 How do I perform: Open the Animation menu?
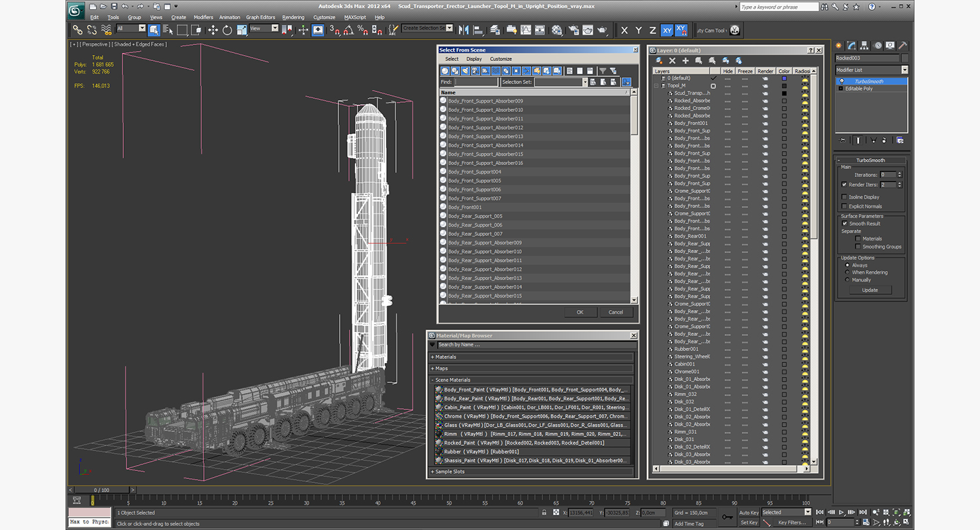pos(230,17)
